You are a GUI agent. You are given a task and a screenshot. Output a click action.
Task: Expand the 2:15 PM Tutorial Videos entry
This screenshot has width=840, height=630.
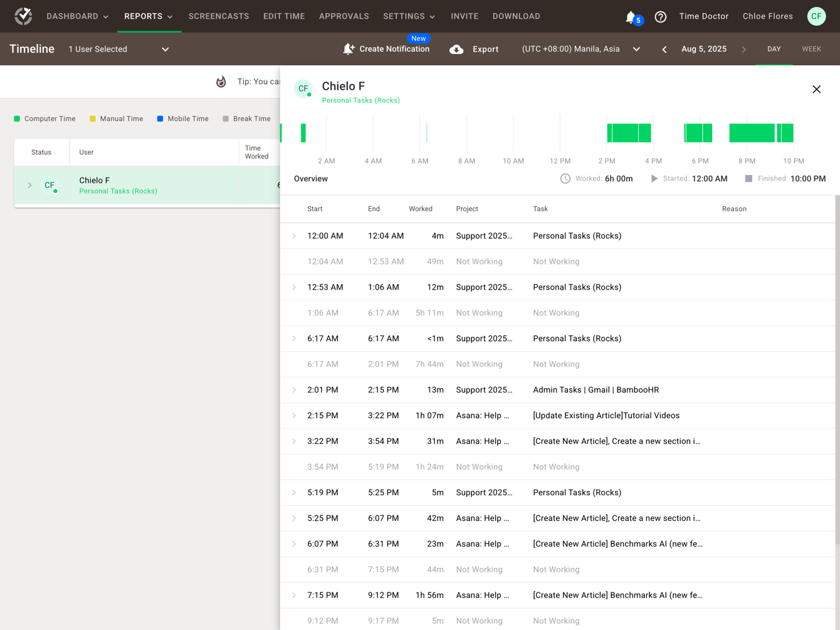click(x=294, y=416)
